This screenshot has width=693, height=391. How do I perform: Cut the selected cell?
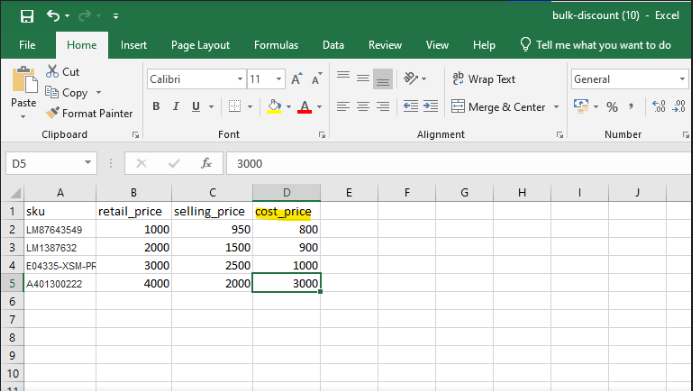(62, 72)
